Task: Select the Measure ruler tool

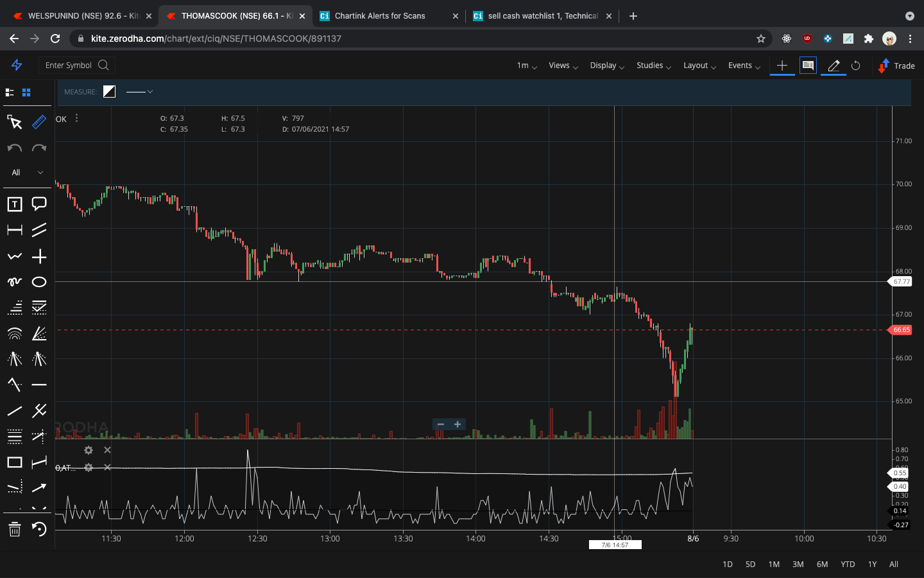Action: tap(38, 122)
